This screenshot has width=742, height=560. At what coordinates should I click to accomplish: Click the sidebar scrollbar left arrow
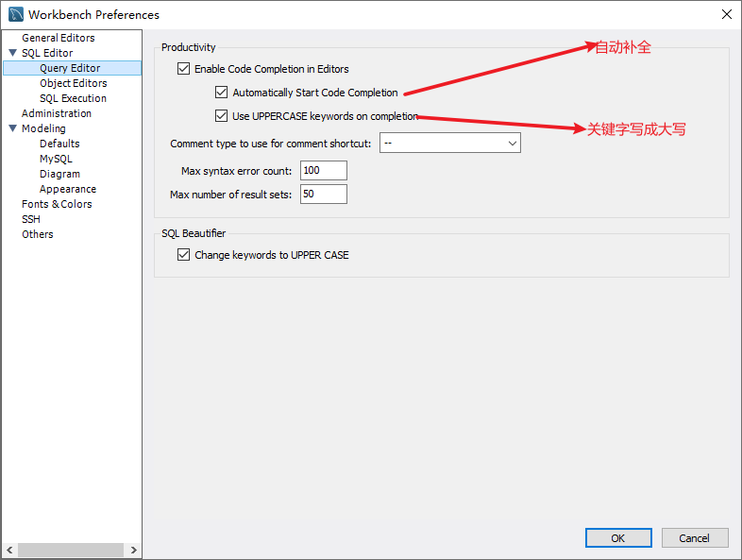[x=9, y=550]
